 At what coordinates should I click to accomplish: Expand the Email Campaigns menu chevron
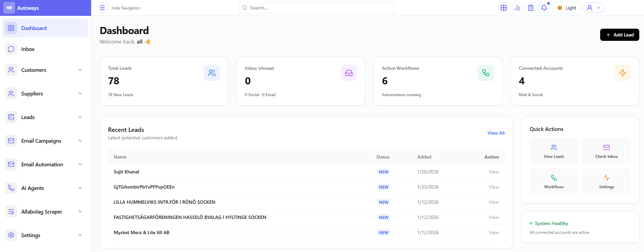(80, 141)
